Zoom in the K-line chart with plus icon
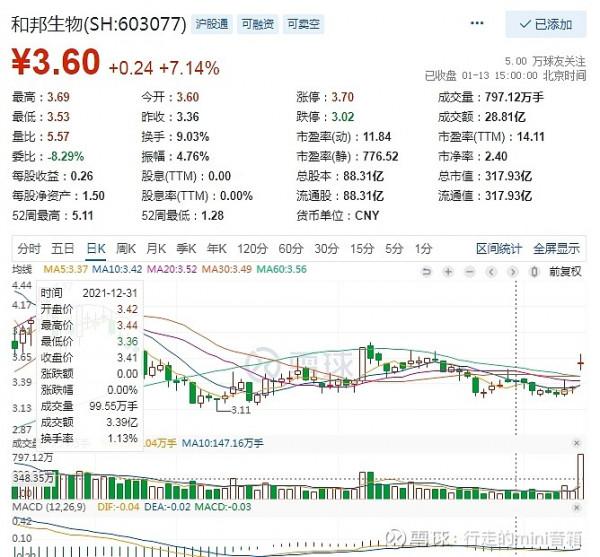This screenshot has height=557, width=600. coord(447,271)
